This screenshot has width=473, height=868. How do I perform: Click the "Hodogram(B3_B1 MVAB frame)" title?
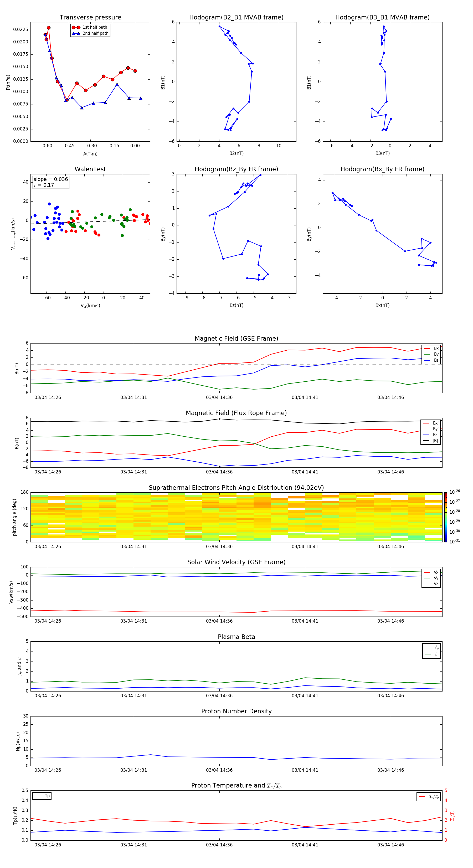(382, 18)
